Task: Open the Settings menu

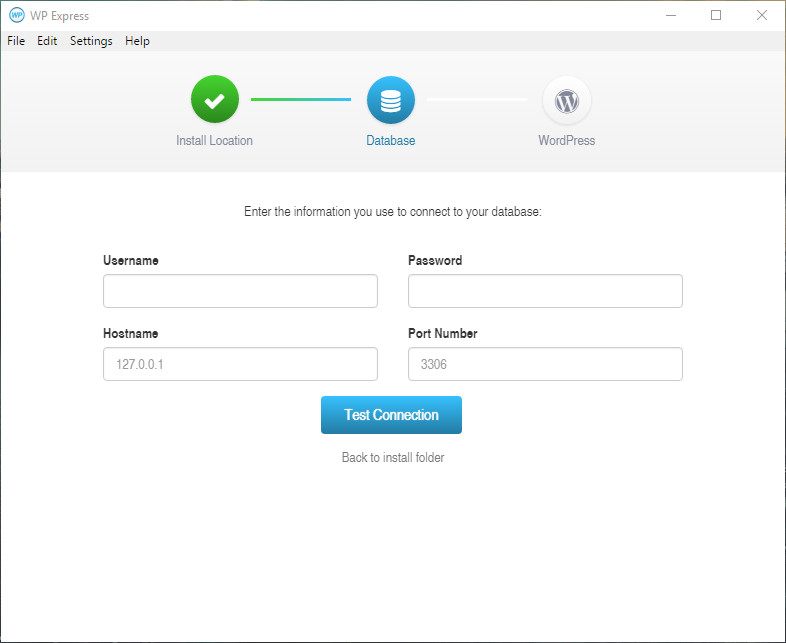Action: click(91, 41)
